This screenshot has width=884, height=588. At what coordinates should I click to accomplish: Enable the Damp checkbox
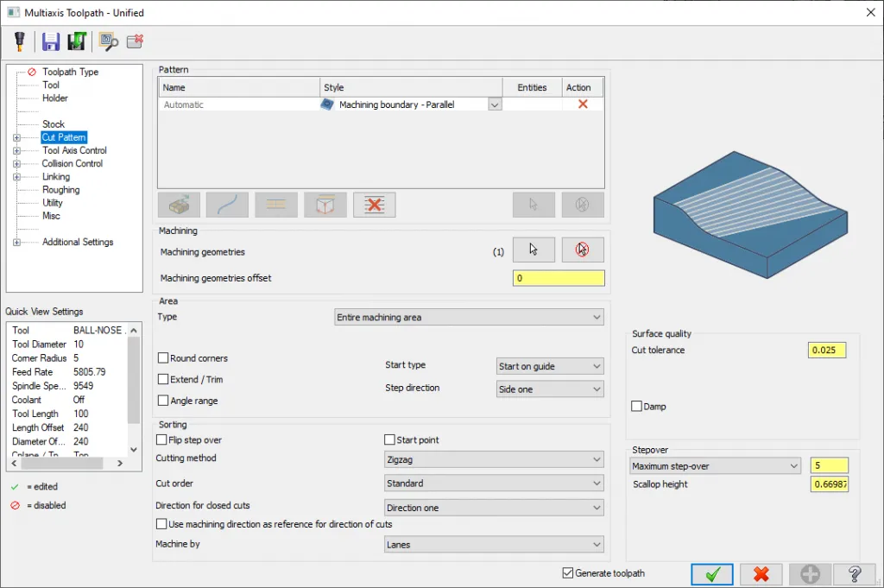click(636, 406)
